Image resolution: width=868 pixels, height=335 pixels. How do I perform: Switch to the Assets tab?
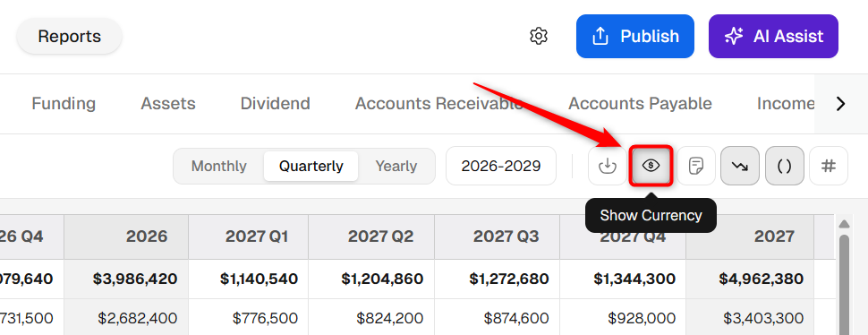167,104
